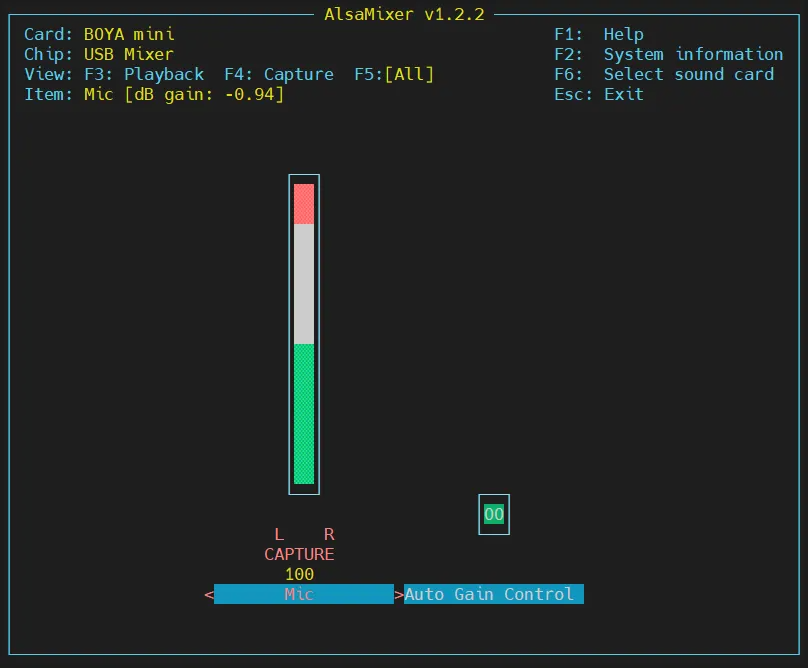Select the Auto Gain Control item
The height and width of the screenshot is (668, 808).
pyautogui.click(x=494, y=594)
